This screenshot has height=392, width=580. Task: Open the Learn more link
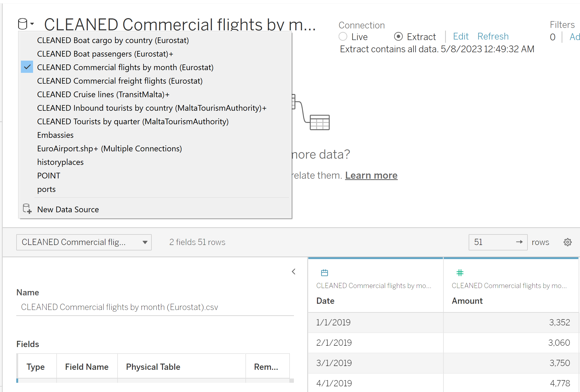[x=371, y=175]
